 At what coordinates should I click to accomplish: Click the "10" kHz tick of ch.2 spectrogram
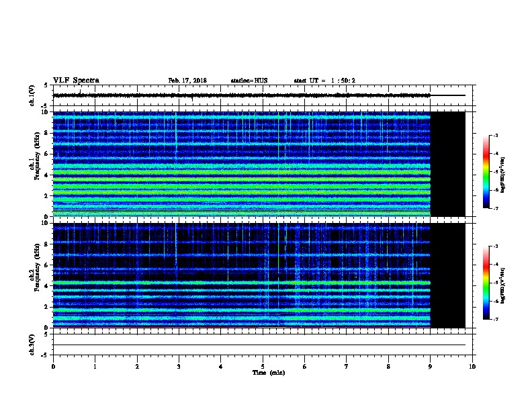coord(46,223)
